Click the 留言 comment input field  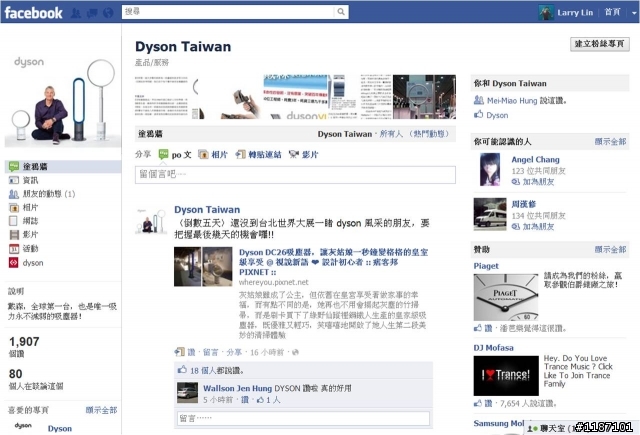click(x=303, y=418)
